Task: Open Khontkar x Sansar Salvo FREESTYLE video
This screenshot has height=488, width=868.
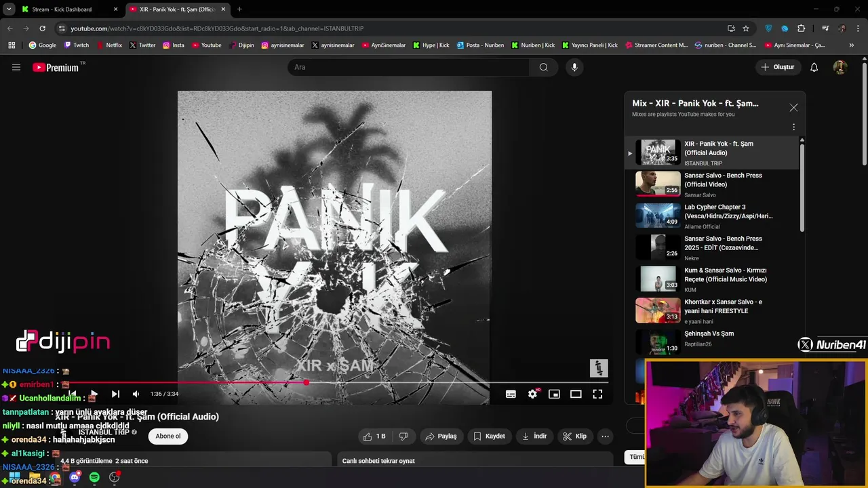Action: click(711, 311)
